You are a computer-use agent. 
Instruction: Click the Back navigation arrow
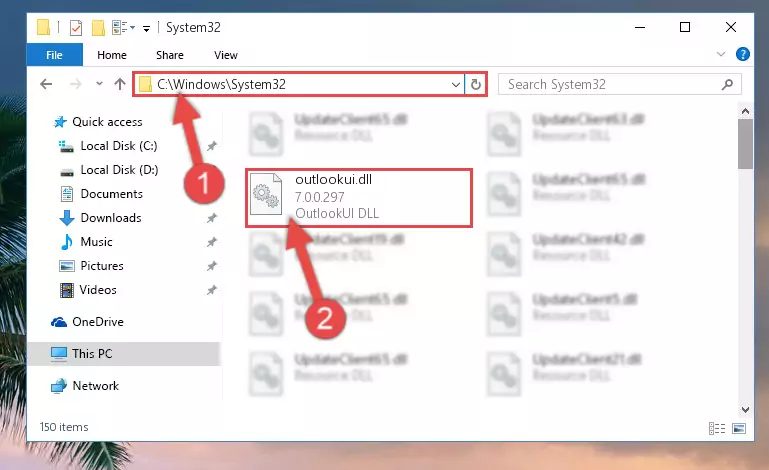[46, 84]
